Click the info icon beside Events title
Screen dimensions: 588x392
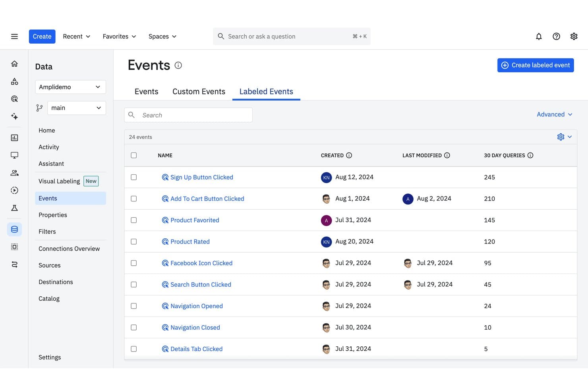pos(178,66)
